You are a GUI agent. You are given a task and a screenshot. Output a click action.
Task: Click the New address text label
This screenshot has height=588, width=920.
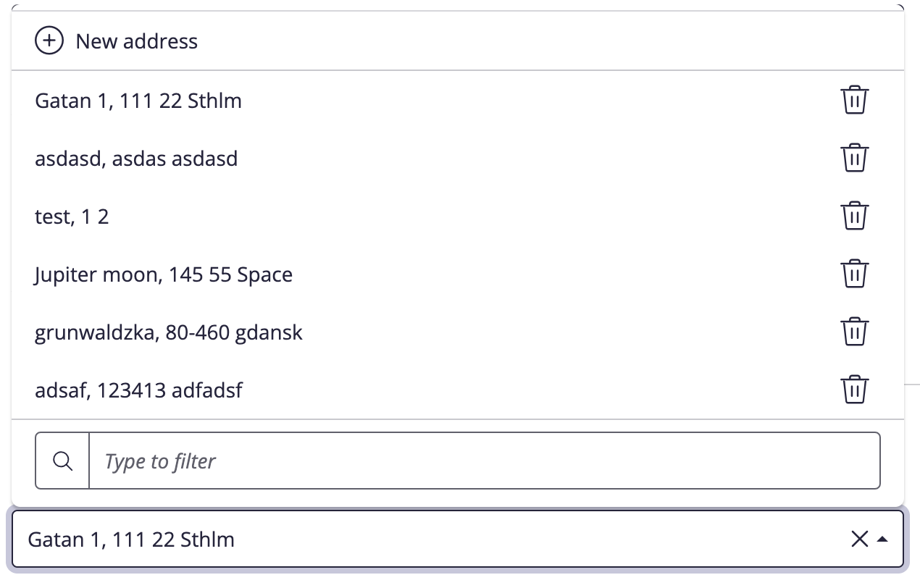click(137, 41)
